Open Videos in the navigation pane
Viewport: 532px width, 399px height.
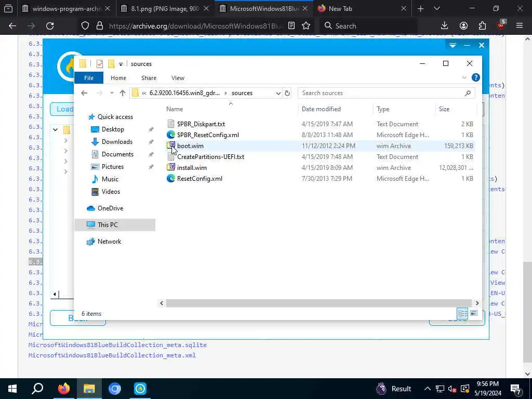coord(111,192)
